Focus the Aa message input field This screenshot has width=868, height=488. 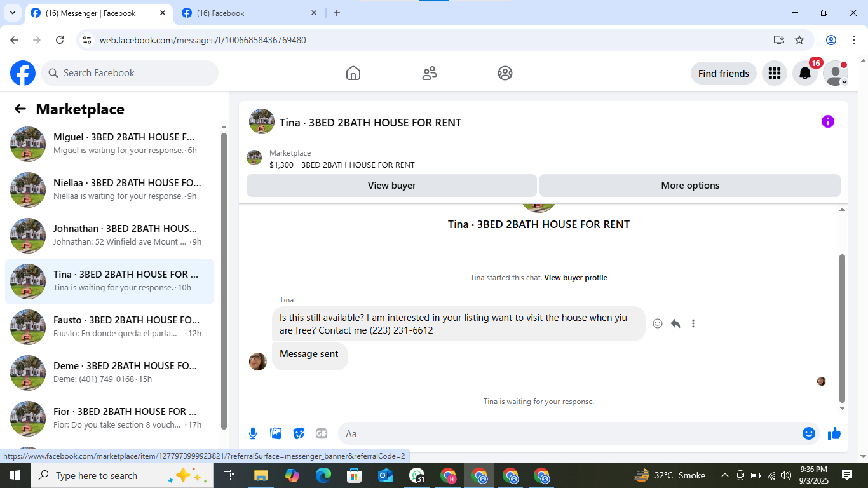[x=569, y=433]
